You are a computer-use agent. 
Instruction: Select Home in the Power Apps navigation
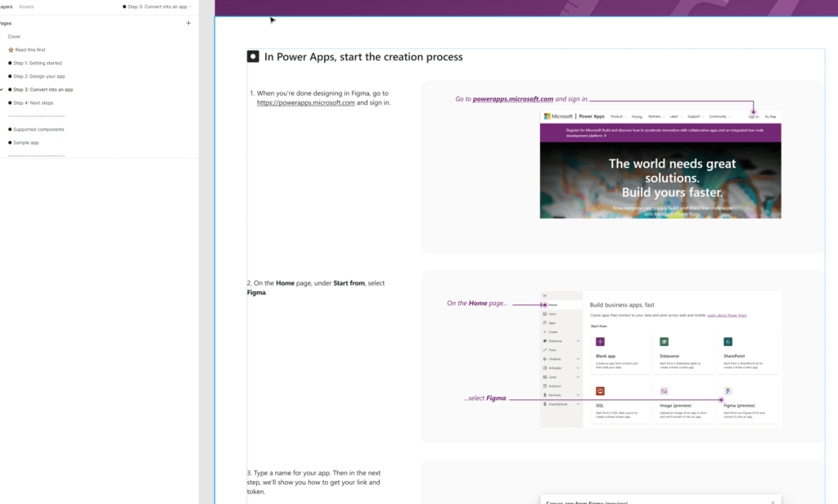coord(555,304)
